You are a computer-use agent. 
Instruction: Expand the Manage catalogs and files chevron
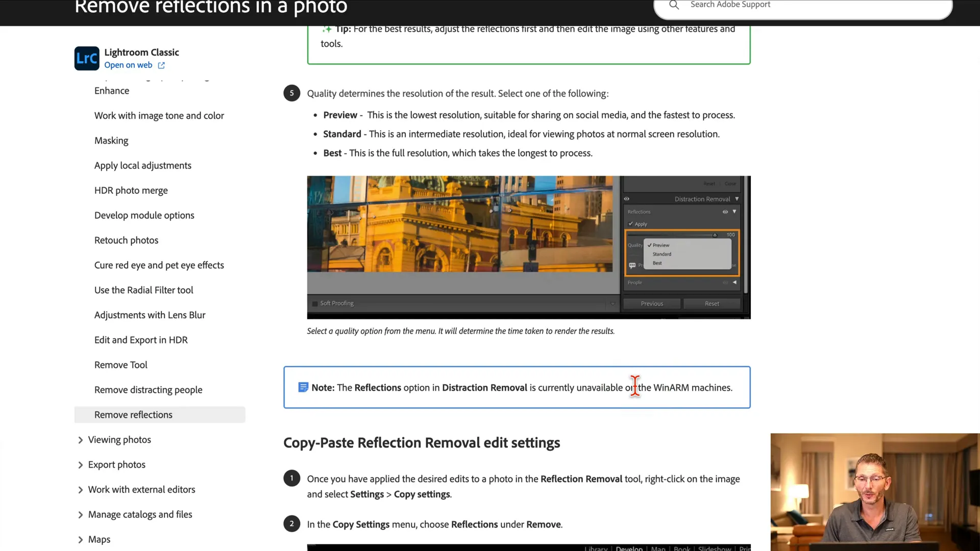(x=80, y=515)
